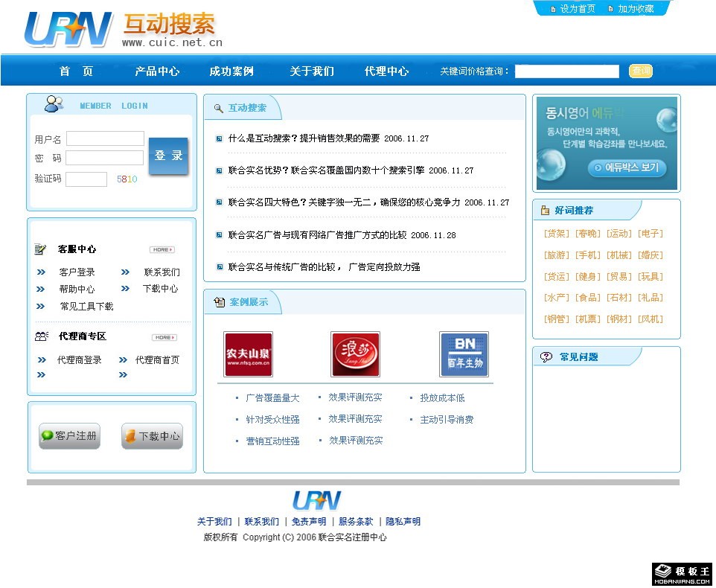The width and height of the screenshot is (716, 588).
Task: Click the member login users icon
Action: point(54,104)
